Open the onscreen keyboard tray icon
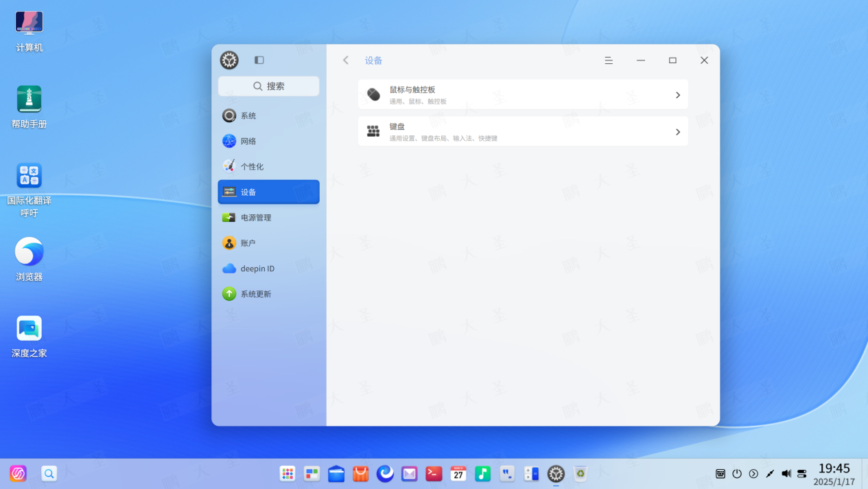The width and height of the screenshot is (868, 489). [720, 473]
